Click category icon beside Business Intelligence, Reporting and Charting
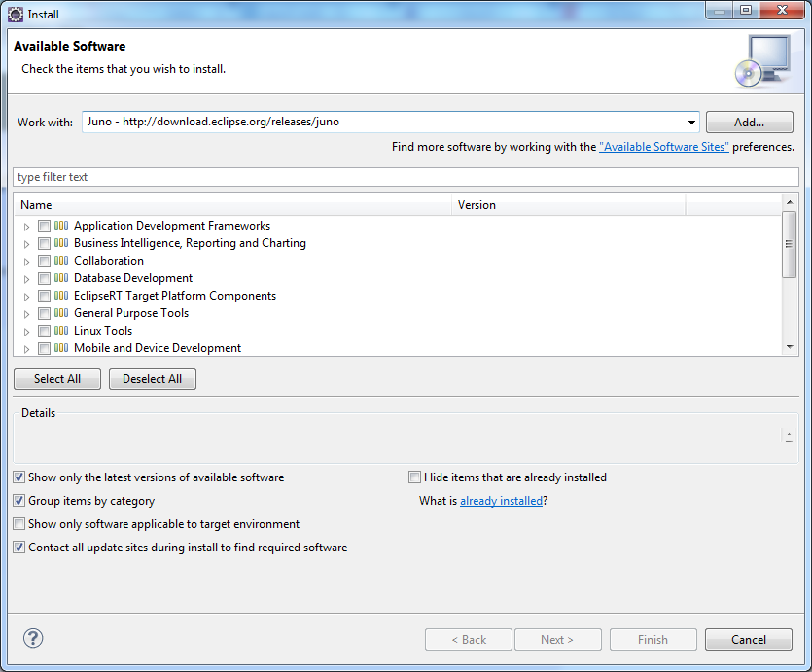Viewport: 812px width, 672px height. click(x=61, y=243)
